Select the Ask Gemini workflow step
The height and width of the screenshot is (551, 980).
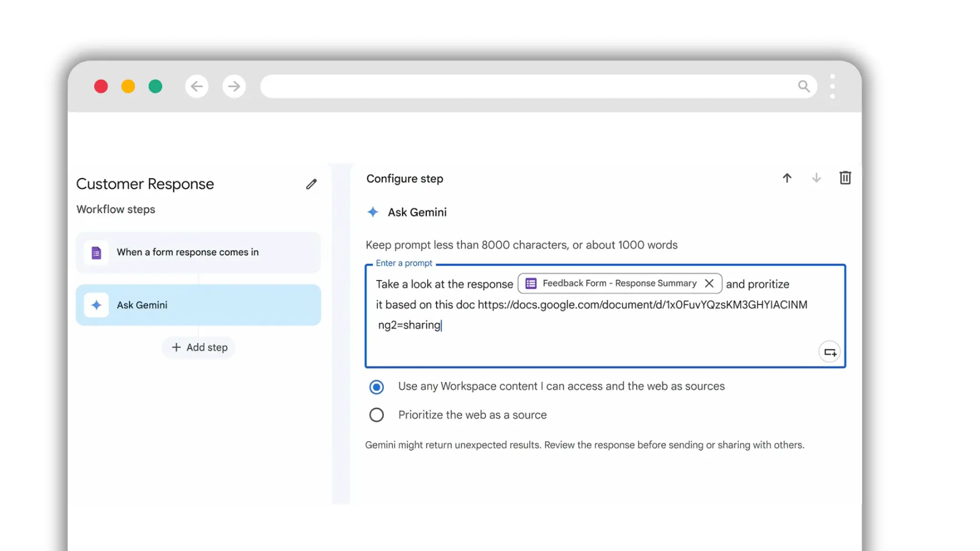point(198,305)
